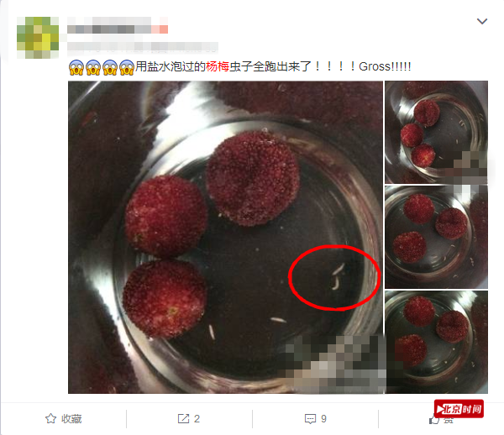Viewport: 504px width, 435px height.
Task: Open the top right bayberry thumbnail
Action: click(x=436, y=132)
